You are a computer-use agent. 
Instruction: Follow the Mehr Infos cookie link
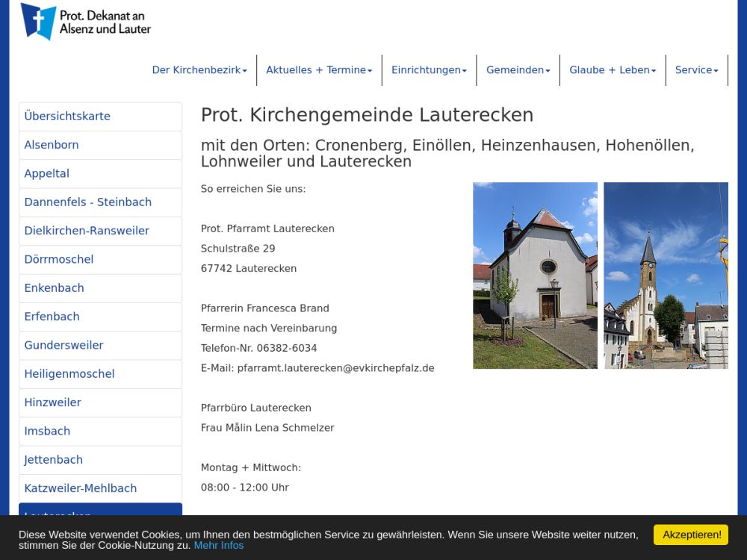click(219, 545)
